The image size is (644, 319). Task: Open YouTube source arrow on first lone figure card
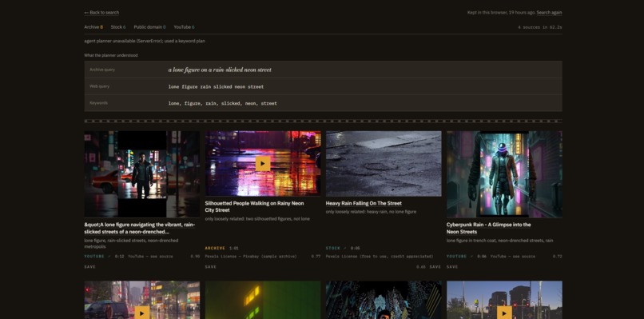(x=109, y=256)
